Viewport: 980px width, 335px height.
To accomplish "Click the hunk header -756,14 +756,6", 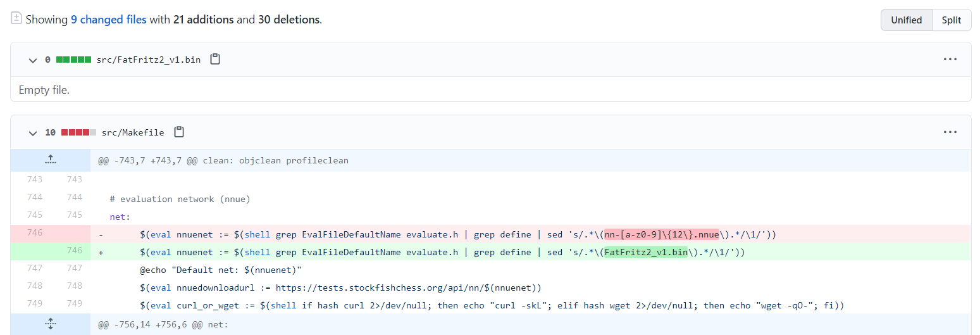I will [163, 324].
